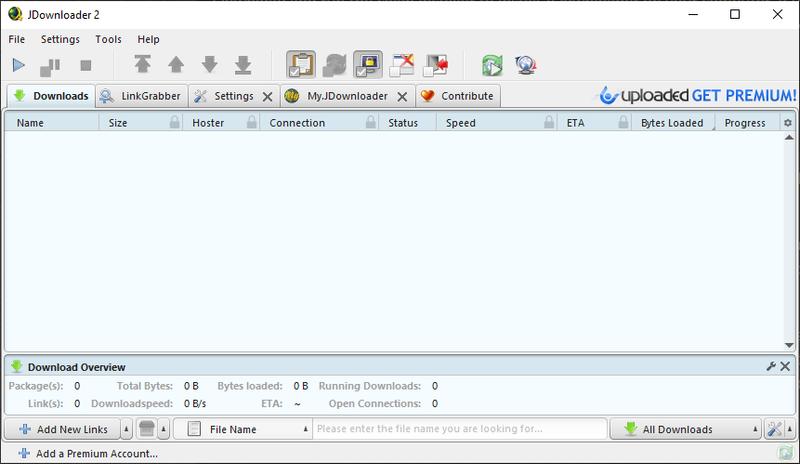Click the auto reconnect toolbar icon

tap(334, 65)
